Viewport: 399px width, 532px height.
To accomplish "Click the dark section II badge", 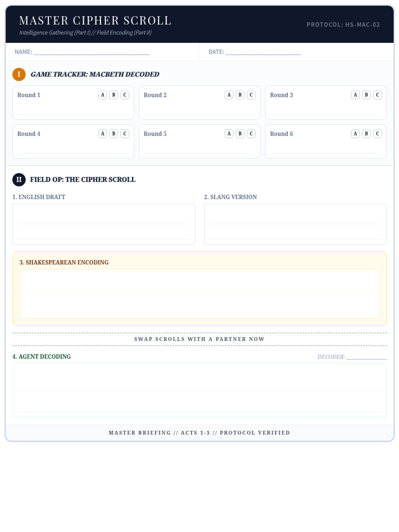I will tap(19, 180).
